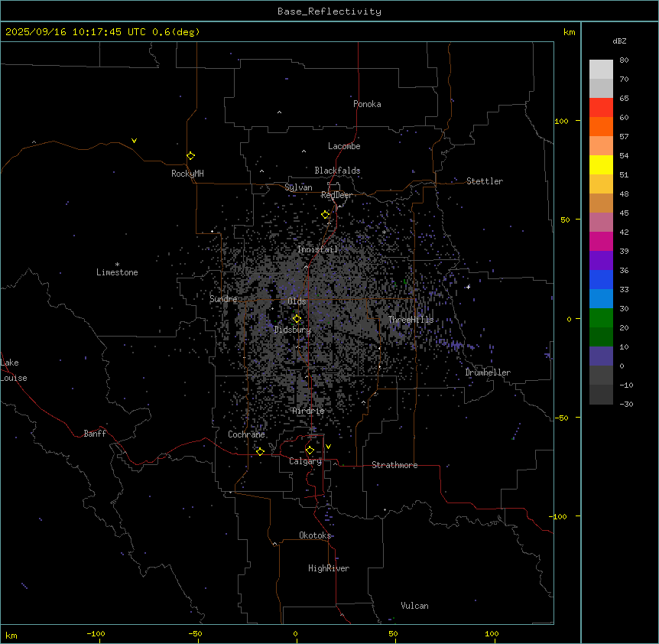Click the UTC timestamp in the header

coord(102,32)
